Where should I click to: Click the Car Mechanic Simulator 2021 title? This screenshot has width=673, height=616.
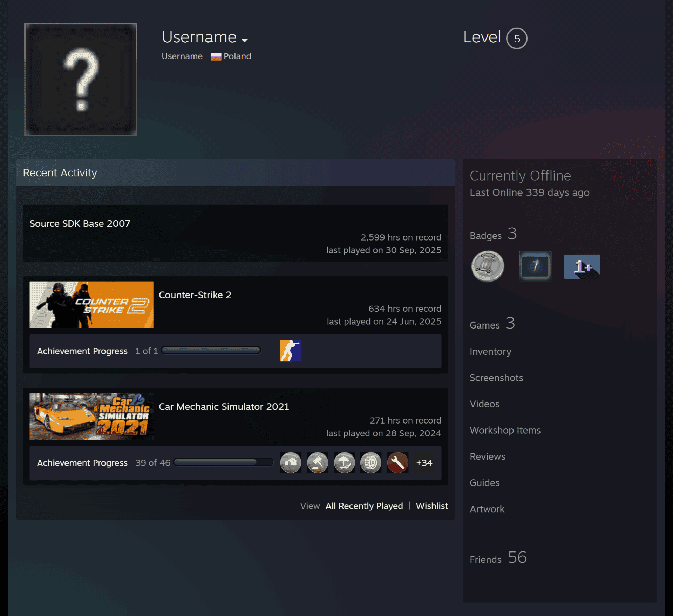(224, 407)
